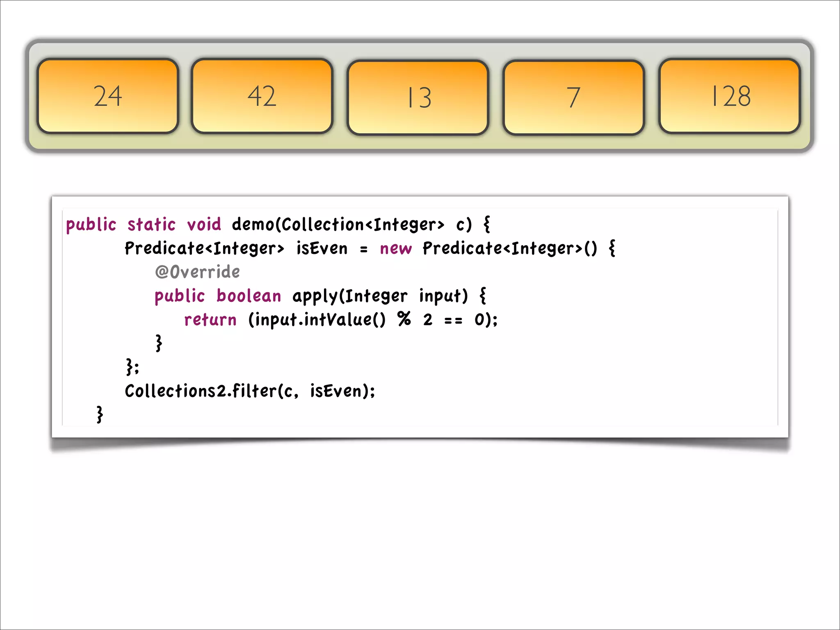840x630 pixels.
Task: Click the orange box labeled 128
Action: [x=730, y=96]
